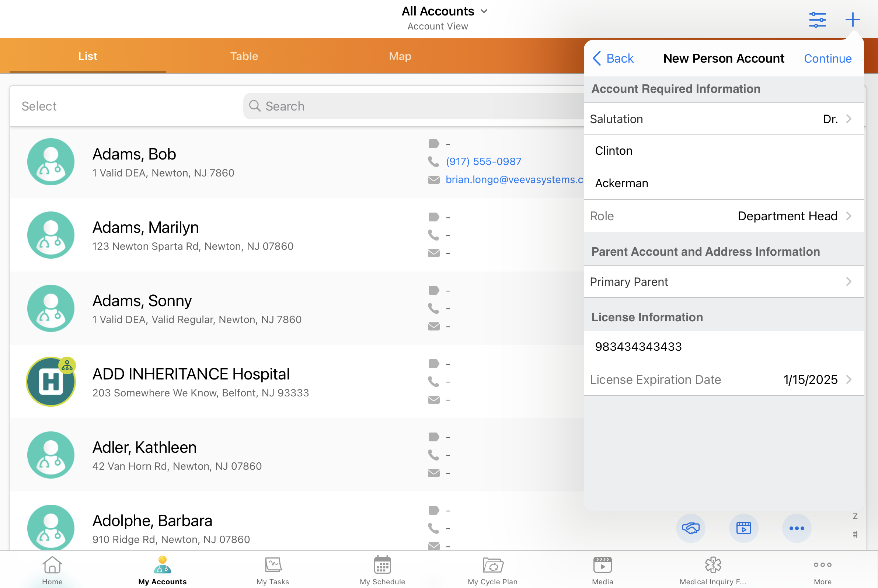This screenshot has width=878, height=588.
Task: Switch to the Map tab
Action: (400, 56)
